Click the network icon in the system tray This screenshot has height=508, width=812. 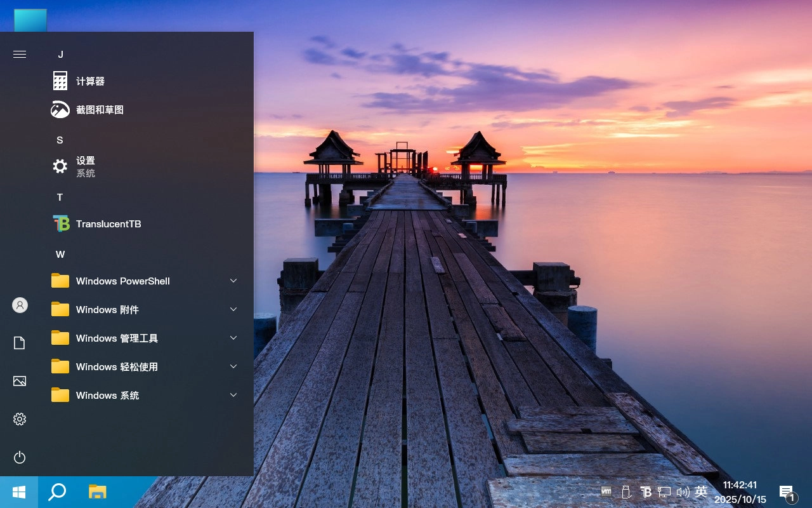tap(664, 491)
